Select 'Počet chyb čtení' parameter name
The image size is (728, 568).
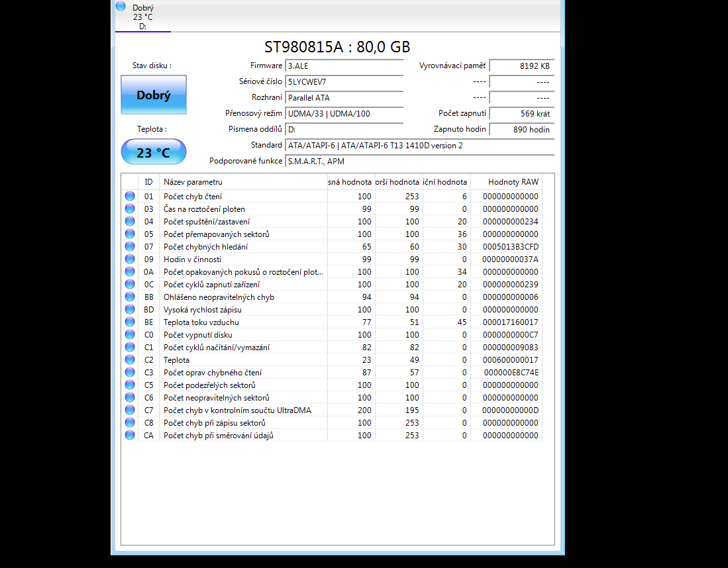click(x=193, y=197)
